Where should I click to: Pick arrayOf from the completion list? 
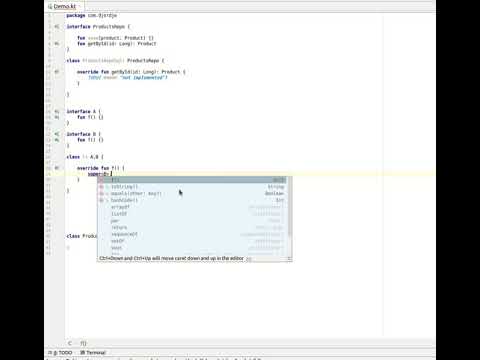tap(192, 207)
